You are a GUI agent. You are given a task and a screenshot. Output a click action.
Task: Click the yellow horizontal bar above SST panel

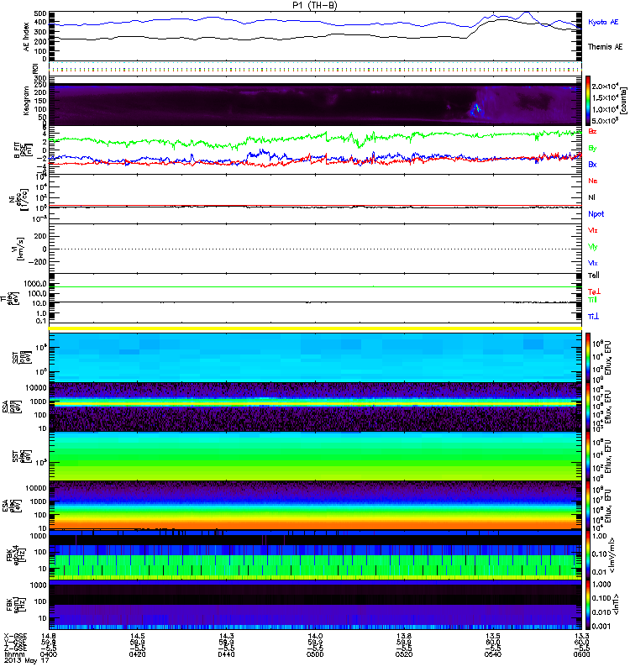[315, 328]
